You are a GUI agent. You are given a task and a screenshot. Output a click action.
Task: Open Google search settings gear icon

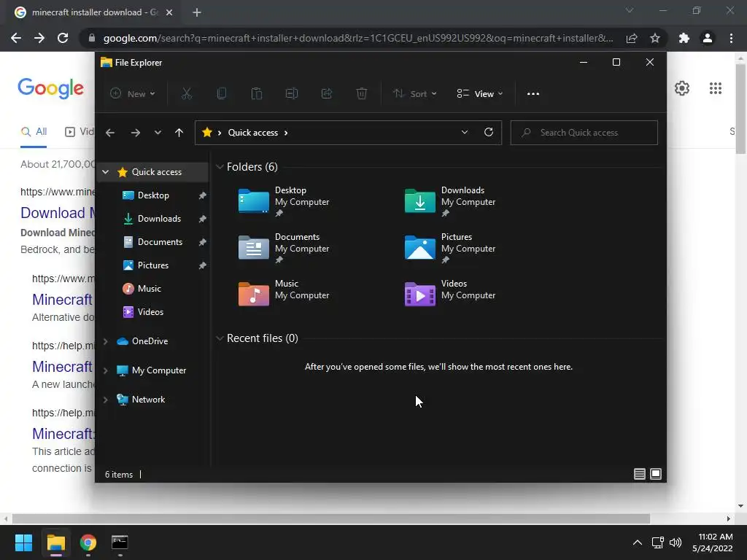(682, 88)
